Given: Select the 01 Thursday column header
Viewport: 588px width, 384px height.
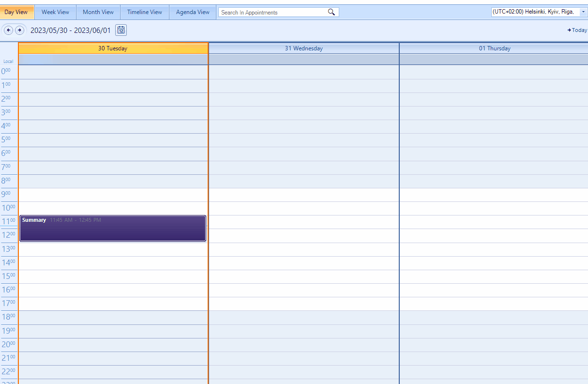Looking at the screenshot, I should (494, 48).
